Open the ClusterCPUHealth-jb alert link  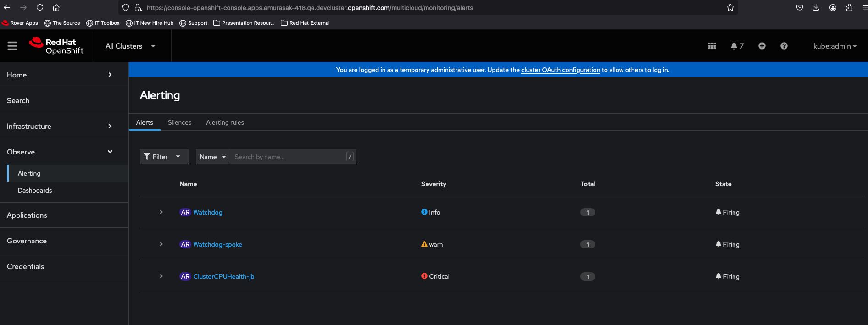[223, 276]
